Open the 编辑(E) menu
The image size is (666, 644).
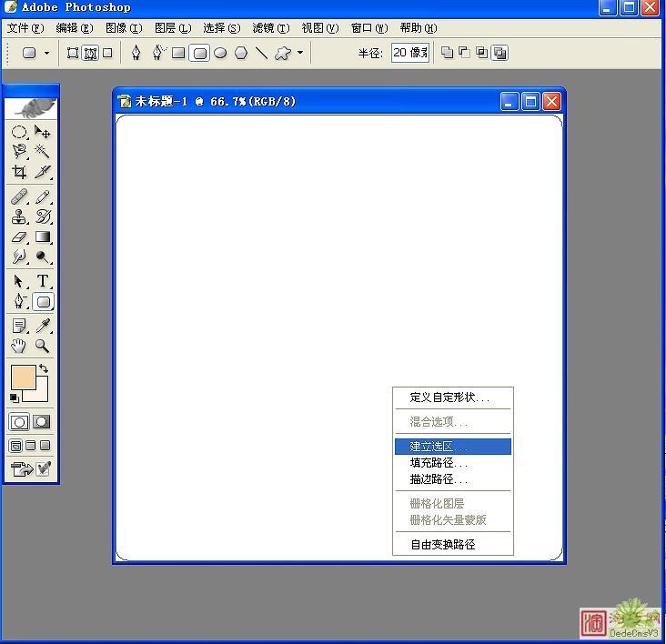point(75,28)
